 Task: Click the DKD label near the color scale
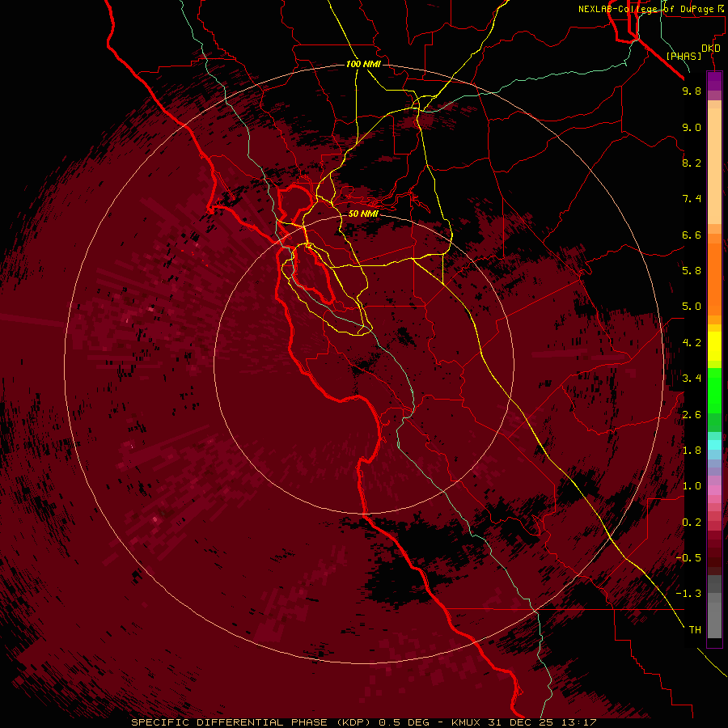711,49
